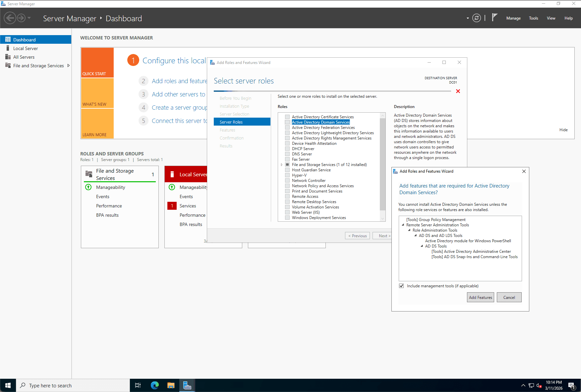
Task: Open File Explorer from the taskbar
Action: [x=171, y=385]
